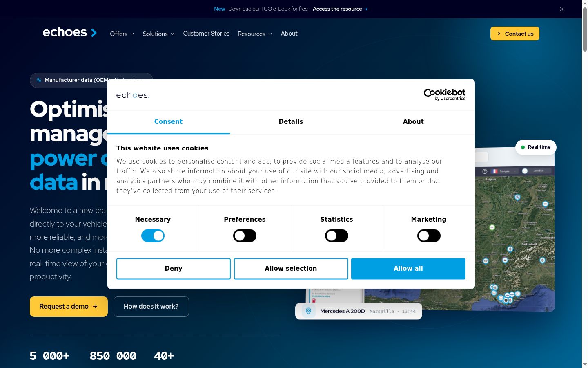Screen dimensions: 588x368
Task: Turn on the Marketing cookies switch
Action: coord(429,236)
